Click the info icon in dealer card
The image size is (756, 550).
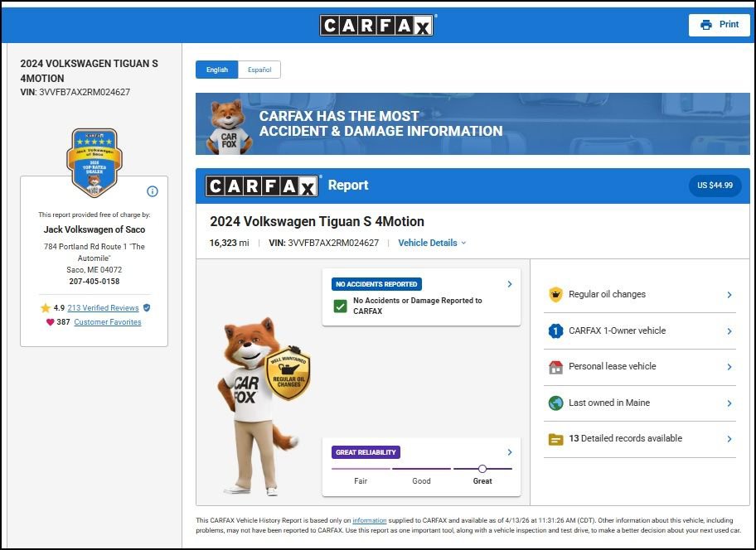tap(153, 191)
